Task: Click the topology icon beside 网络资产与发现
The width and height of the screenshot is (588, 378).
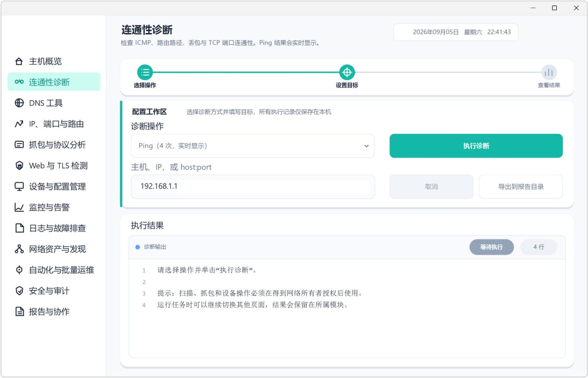Action: (x=19, y=249)
